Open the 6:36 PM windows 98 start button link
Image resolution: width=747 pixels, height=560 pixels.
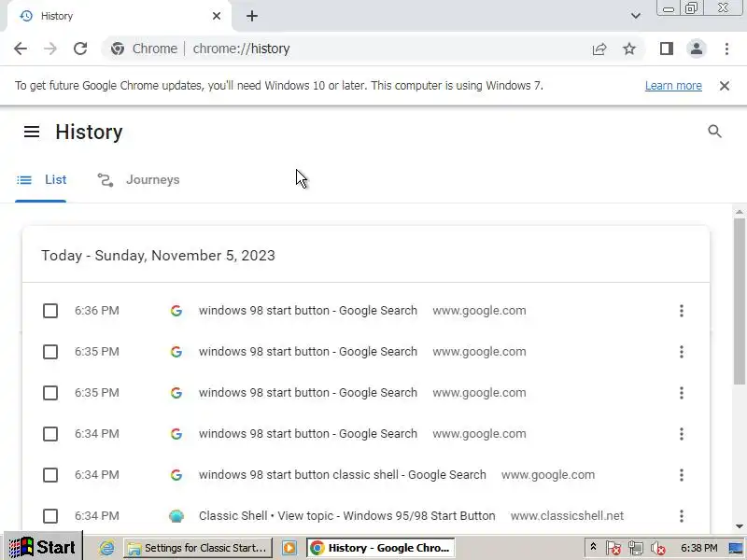pyautogui.click(x=308, y=311)
